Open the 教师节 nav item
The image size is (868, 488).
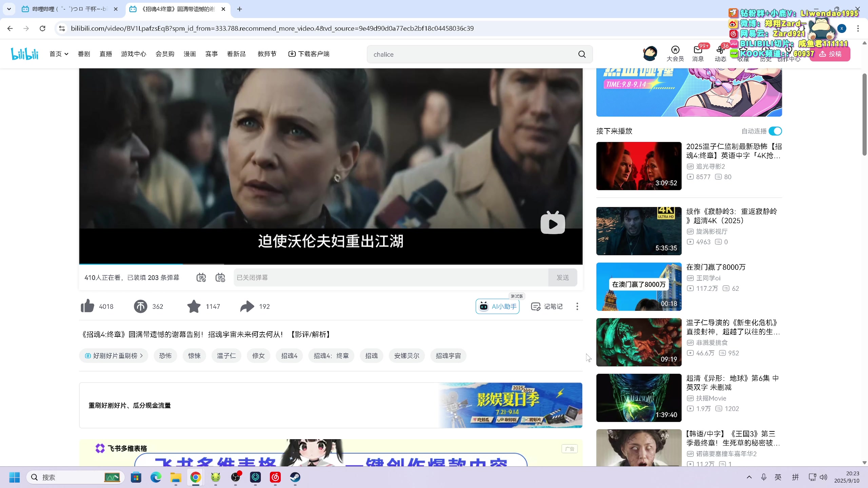267,54
